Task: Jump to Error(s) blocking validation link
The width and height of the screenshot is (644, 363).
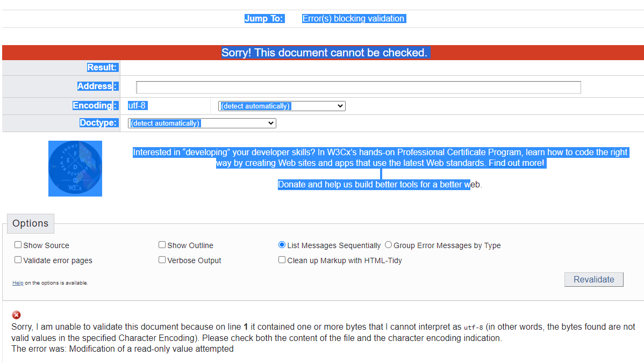Action: (x=353, y=19)
